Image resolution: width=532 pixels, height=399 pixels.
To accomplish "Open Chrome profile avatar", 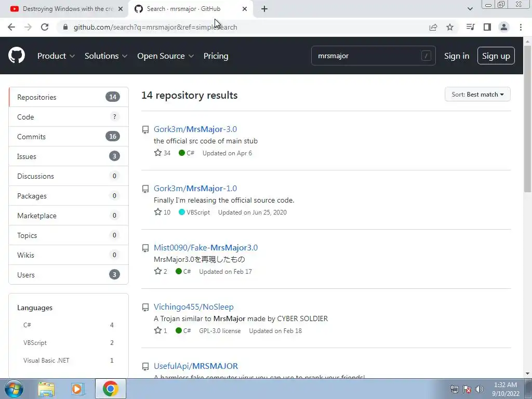I will point(504,27).
